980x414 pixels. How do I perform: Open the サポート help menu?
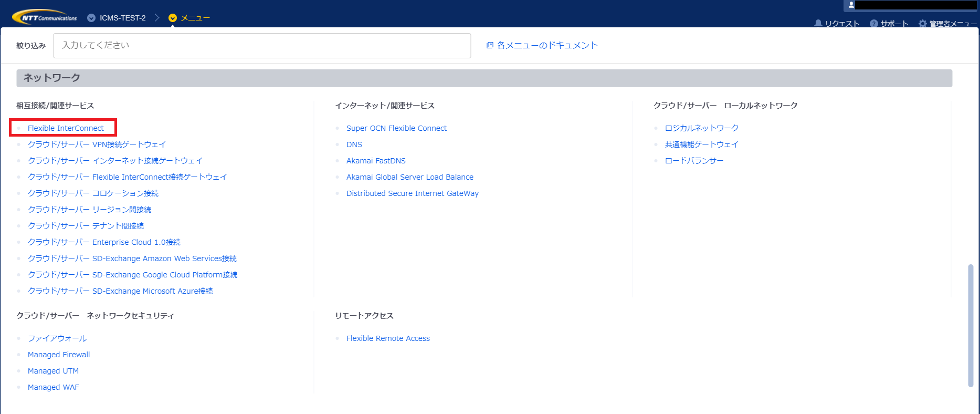pyautogui.click(x=889, y=24)
